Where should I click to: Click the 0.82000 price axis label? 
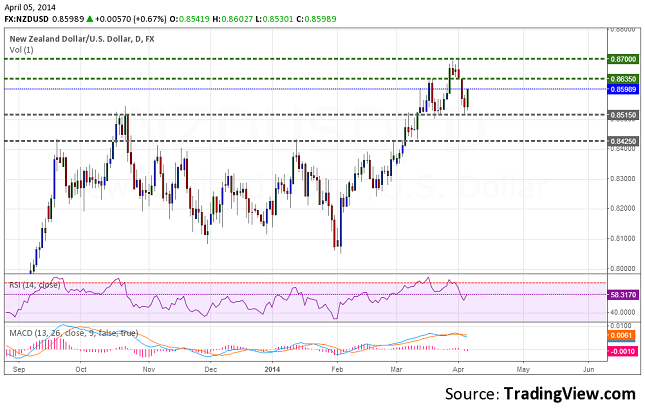[x=623, y=209]
